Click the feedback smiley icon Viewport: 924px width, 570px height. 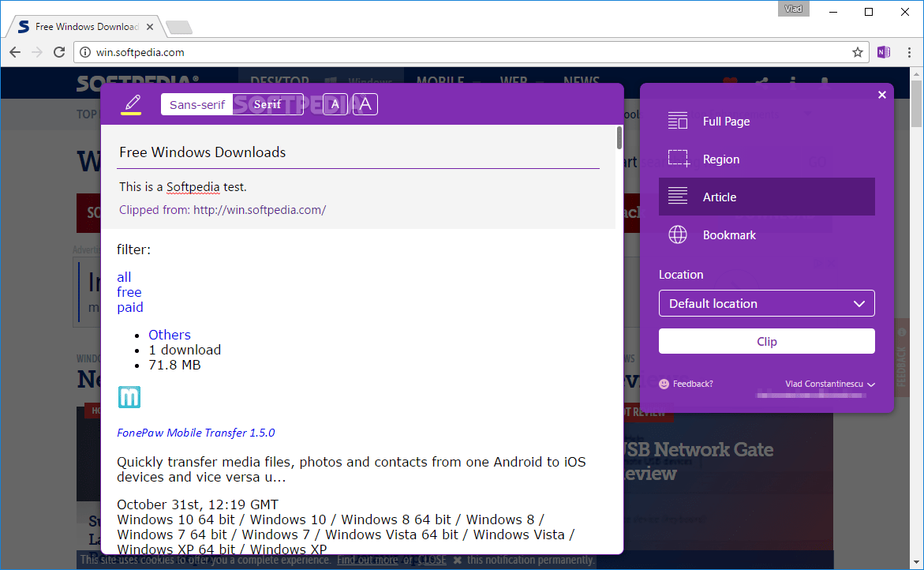[x=664, y=384]
